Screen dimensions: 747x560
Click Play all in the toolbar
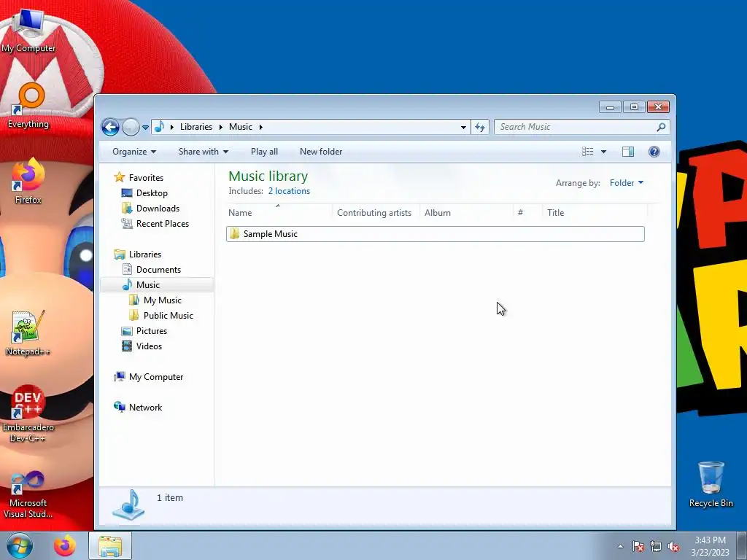point(264,152)
